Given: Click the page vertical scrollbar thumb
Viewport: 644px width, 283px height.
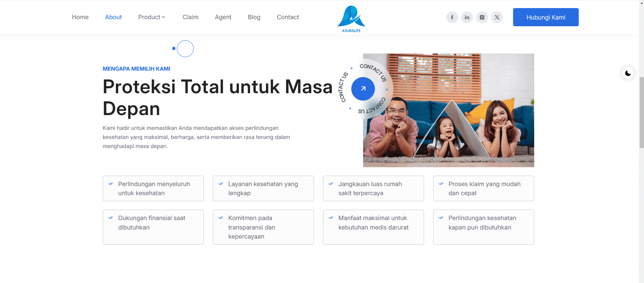Looking at the screenshot, I should 642,112.
